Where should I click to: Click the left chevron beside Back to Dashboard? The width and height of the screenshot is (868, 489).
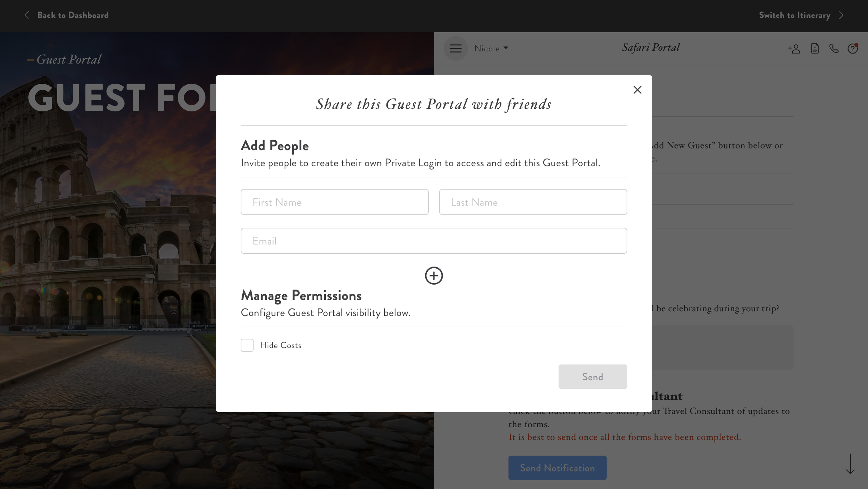[27, 15]
